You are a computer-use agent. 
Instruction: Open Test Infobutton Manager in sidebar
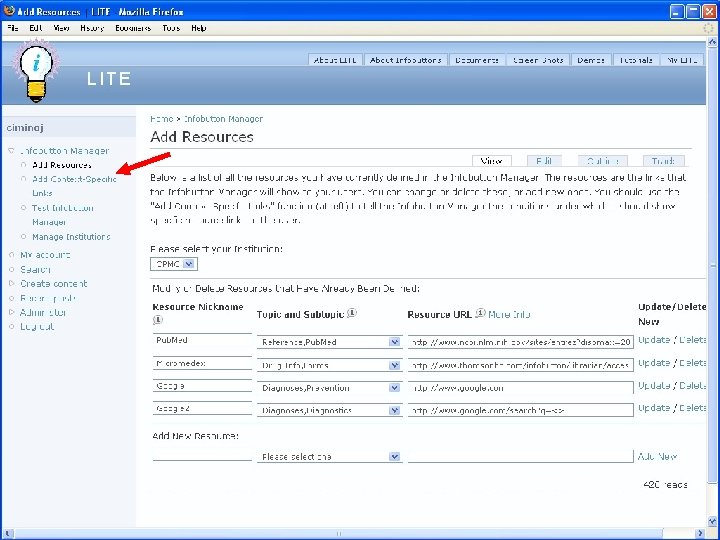[x=62, y=215]
